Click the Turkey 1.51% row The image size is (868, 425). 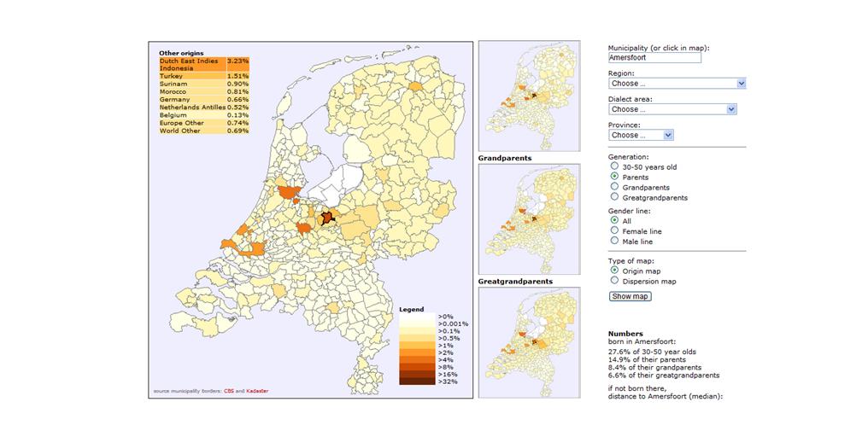(204, 76)
